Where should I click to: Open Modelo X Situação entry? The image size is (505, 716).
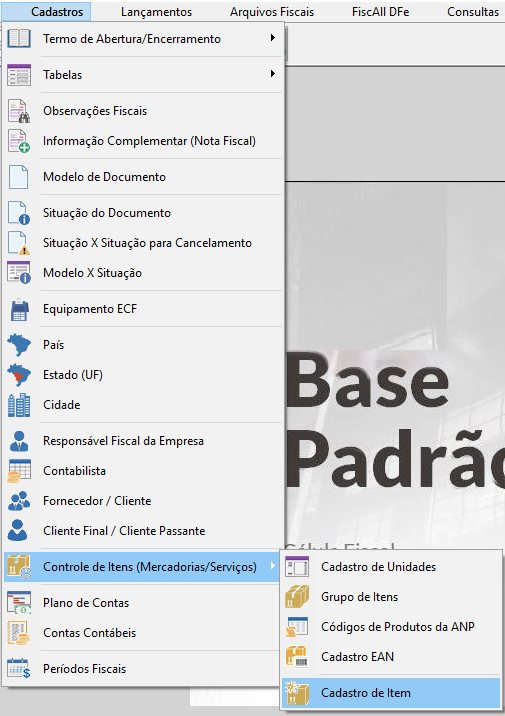[143, 273]
